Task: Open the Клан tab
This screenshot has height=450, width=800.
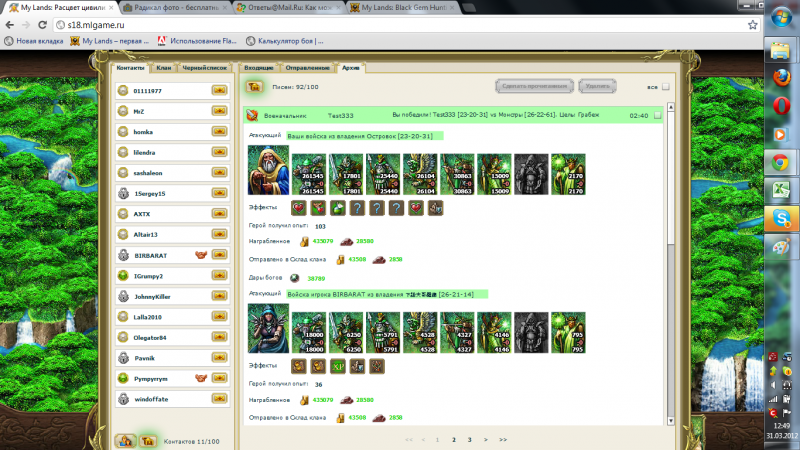Action: [164, 67]
